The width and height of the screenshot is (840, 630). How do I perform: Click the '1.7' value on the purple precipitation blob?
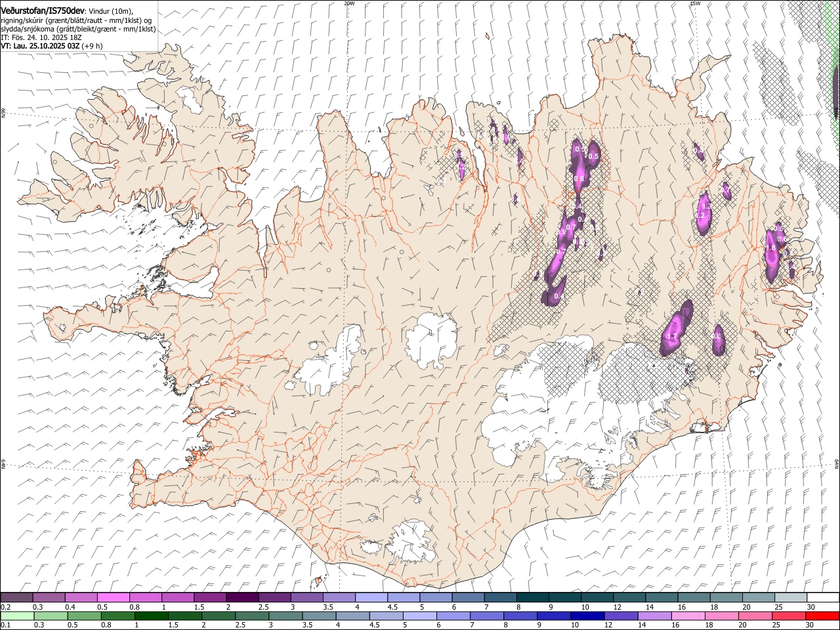pyautogui.click(x=671, y=337)
